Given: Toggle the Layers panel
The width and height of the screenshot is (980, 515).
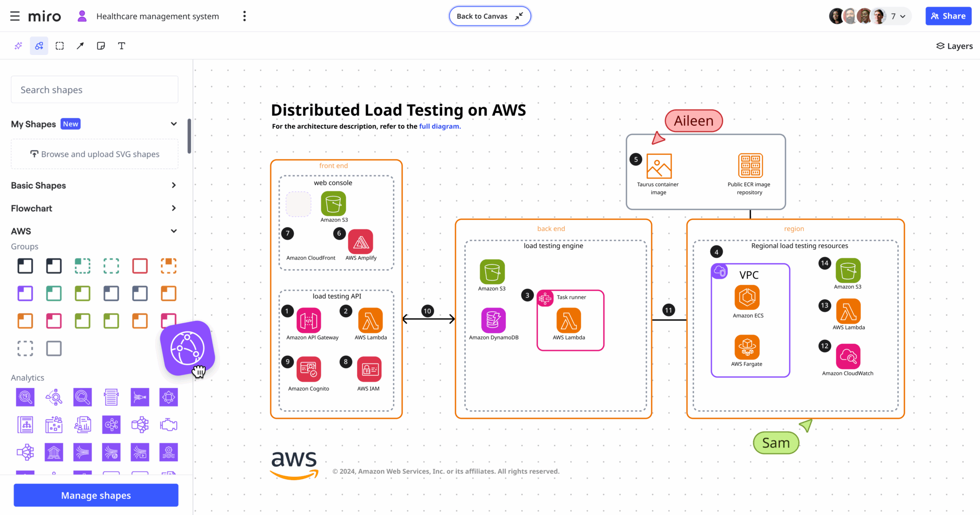Looking at the screenshot, I should pos(954,45).
